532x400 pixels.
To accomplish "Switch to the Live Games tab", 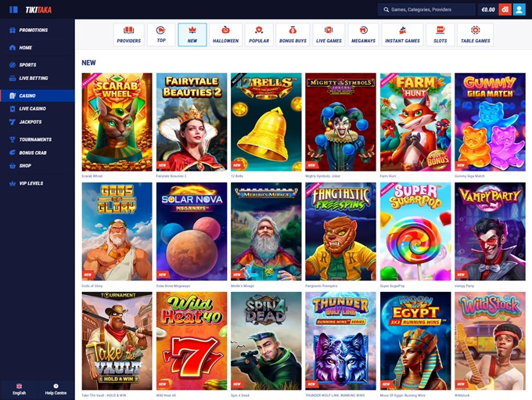I will coord(329,34).
